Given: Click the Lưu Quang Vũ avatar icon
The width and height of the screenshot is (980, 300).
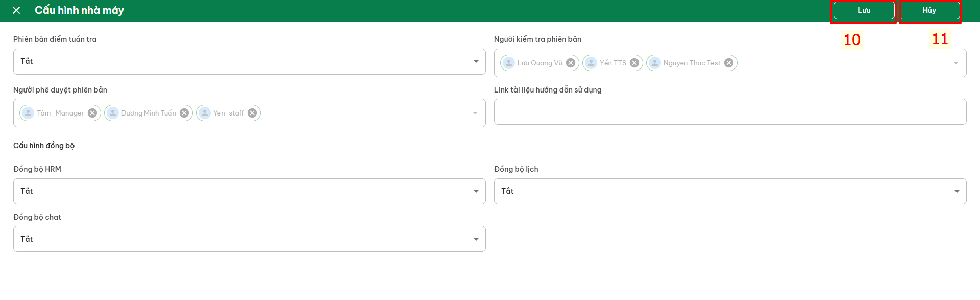Looking at the screenshot, I should 509,63.
